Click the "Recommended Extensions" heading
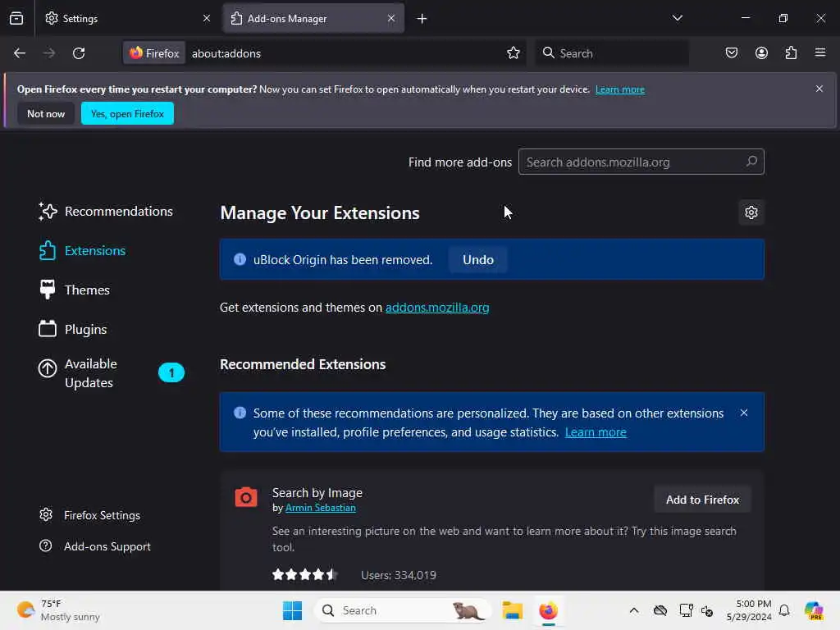The image size is (840, 630). (303, 364)
